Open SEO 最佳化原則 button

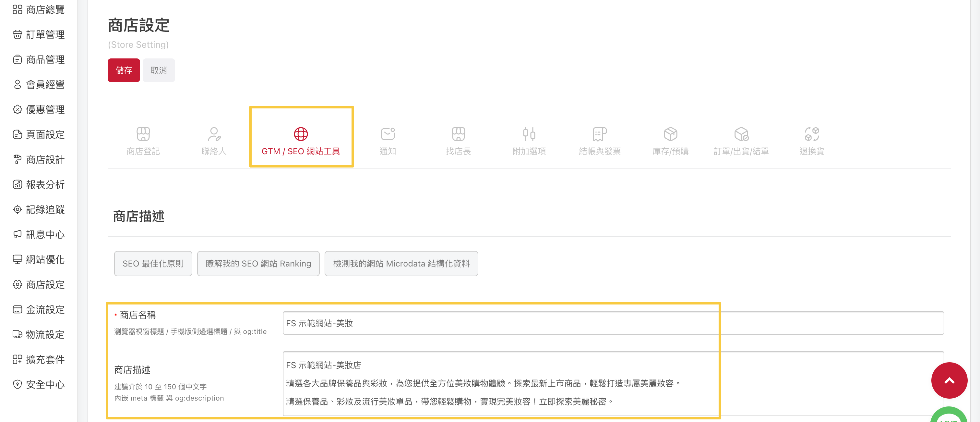pyautogui.click(x=153, y=263)
